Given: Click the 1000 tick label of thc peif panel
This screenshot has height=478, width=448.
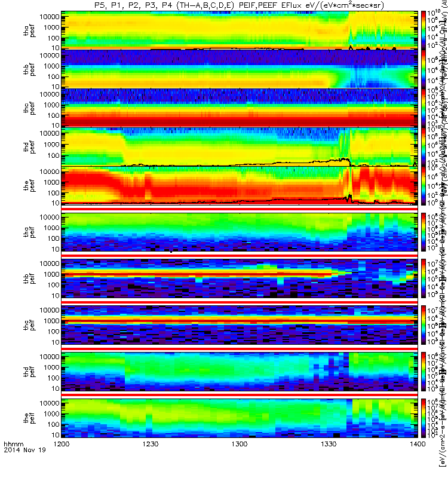Looking at the screenshot, I should pos(51,321).
